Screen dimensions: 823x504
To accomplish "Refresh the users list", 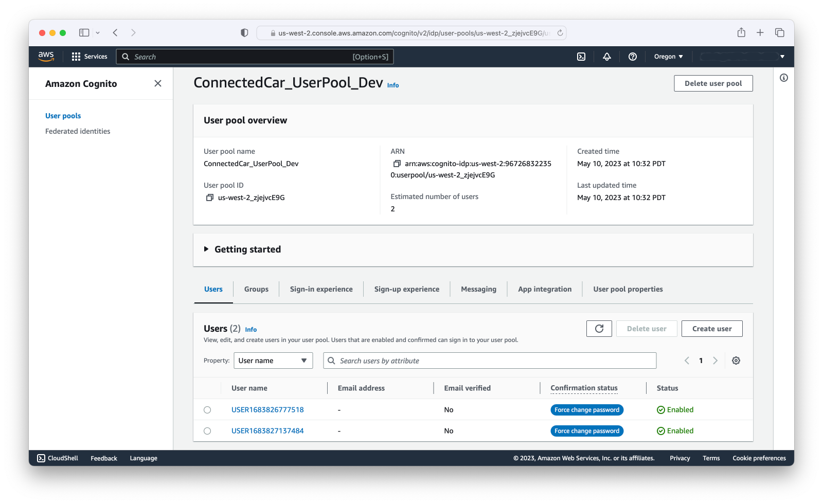I will [x=599, y=329].
